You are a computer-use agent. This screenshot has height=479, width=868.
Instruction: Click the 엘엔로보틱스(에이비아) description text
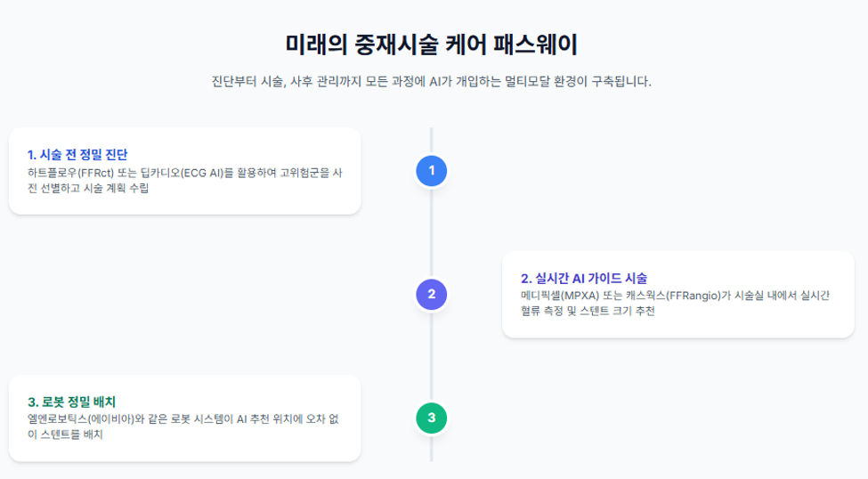pyautogui.click(x=183, y=426)
